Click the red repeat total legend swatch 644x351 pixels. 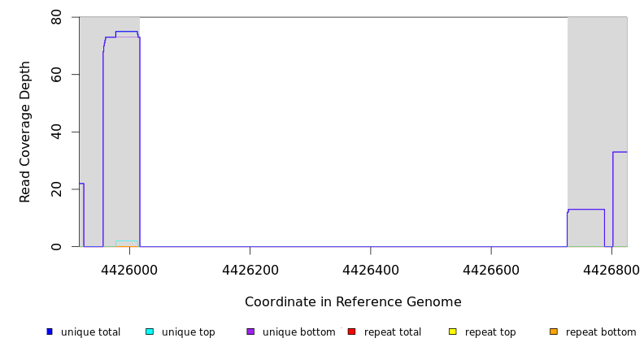(x=351, y=331)
